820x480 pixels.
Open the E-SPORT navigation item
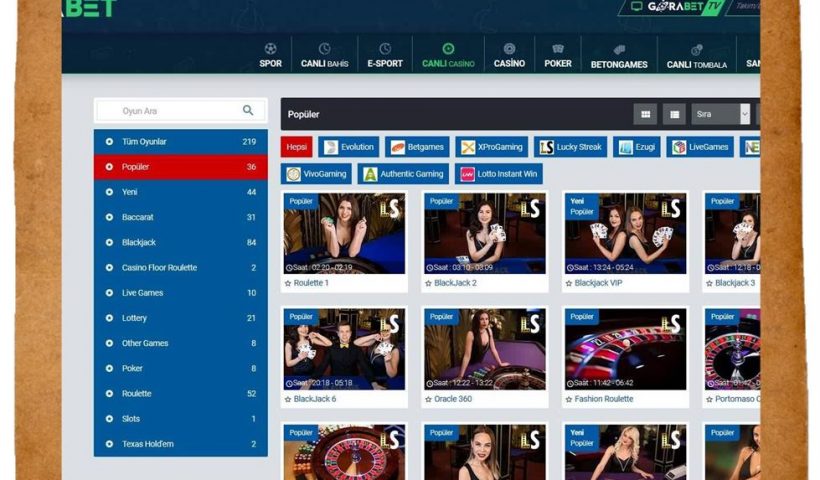point(385,55)
